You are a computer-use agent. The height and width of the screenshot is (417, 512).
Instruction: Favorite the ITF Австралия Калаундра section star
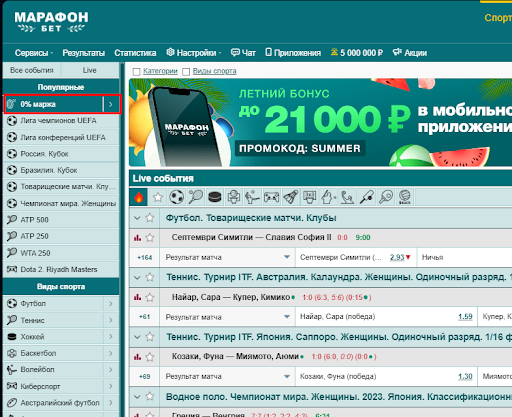click(150, 277)
